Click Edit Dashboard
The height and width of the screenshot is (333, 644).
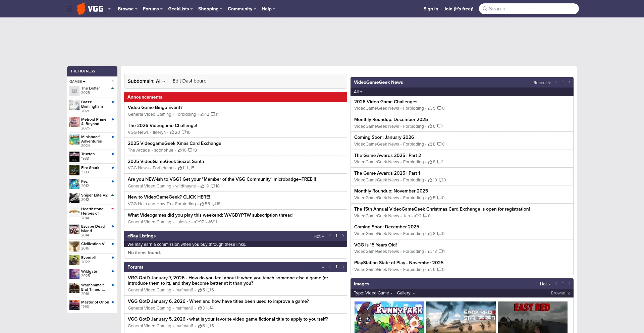pyautogui.click(x=190, y=81)
